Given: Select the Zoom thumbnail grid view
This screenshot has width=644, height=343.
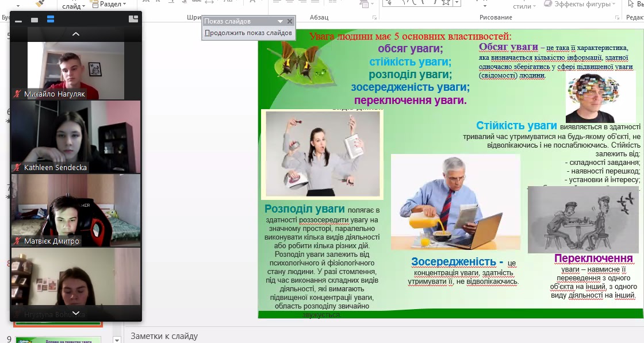Looking at the screenshot, I should pyautogui.click(x=51, y=20).
